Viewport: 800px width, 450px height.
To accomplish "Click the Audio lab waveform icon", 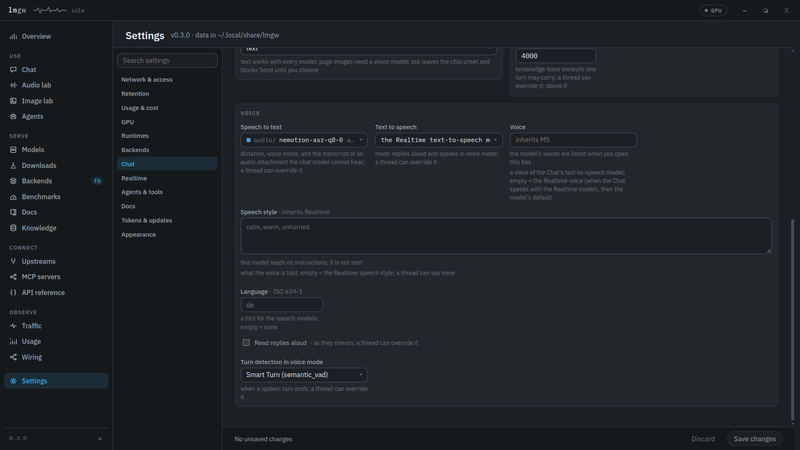I will (13, 85).
